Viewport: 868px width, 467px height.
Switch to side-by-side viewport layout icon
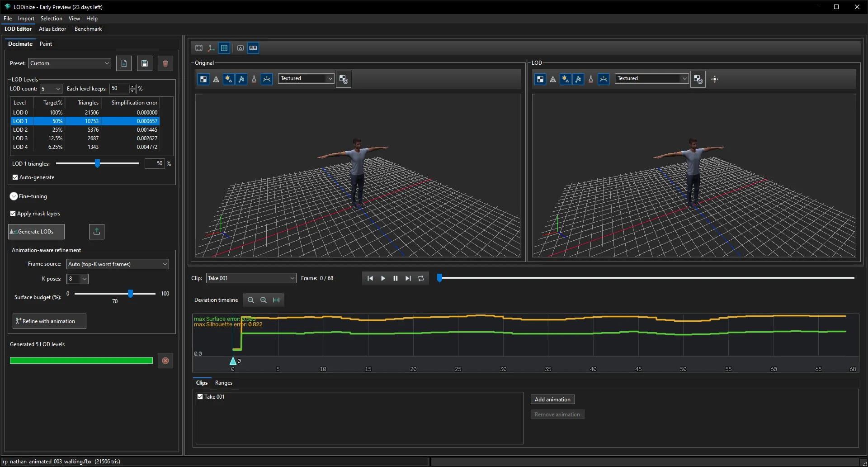point(253,48)
